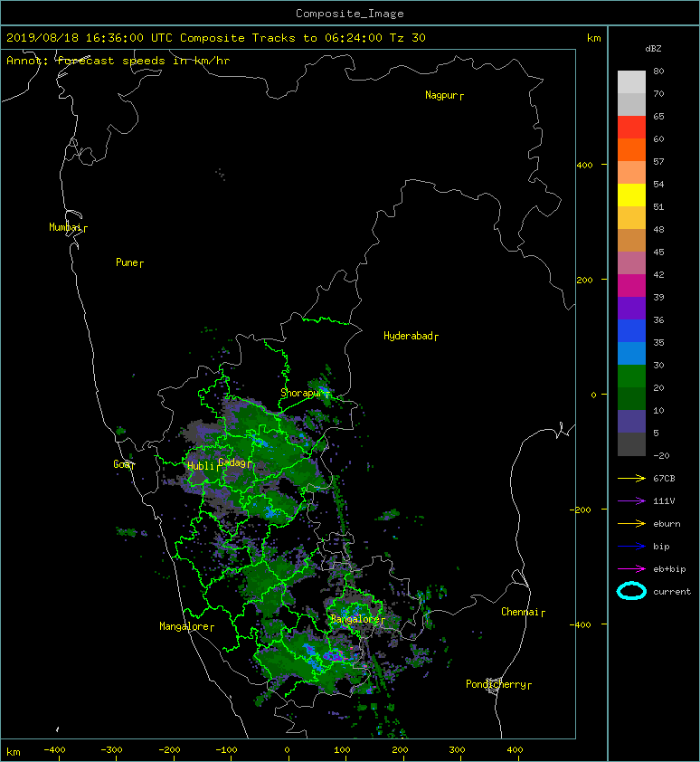
Task: Click the 42 dBZ magenta swatch
Action: [x=631, y=285]
